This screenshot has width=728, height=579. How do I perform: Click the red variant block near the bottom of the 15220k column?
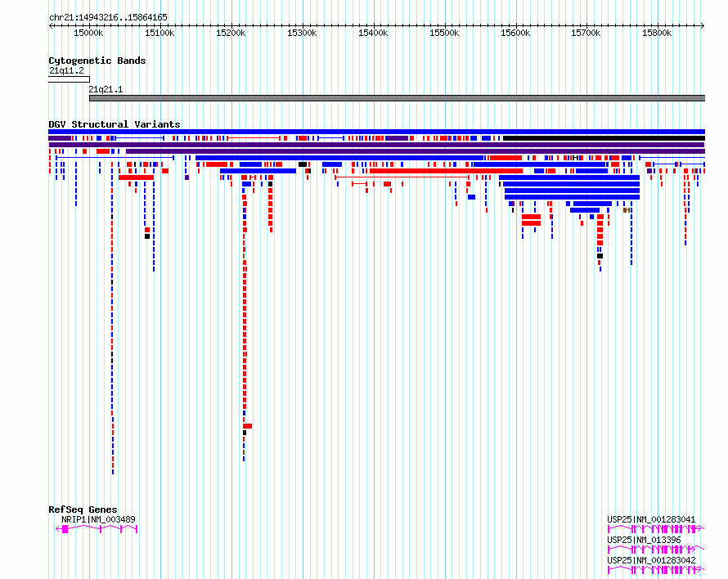[248, 426]
